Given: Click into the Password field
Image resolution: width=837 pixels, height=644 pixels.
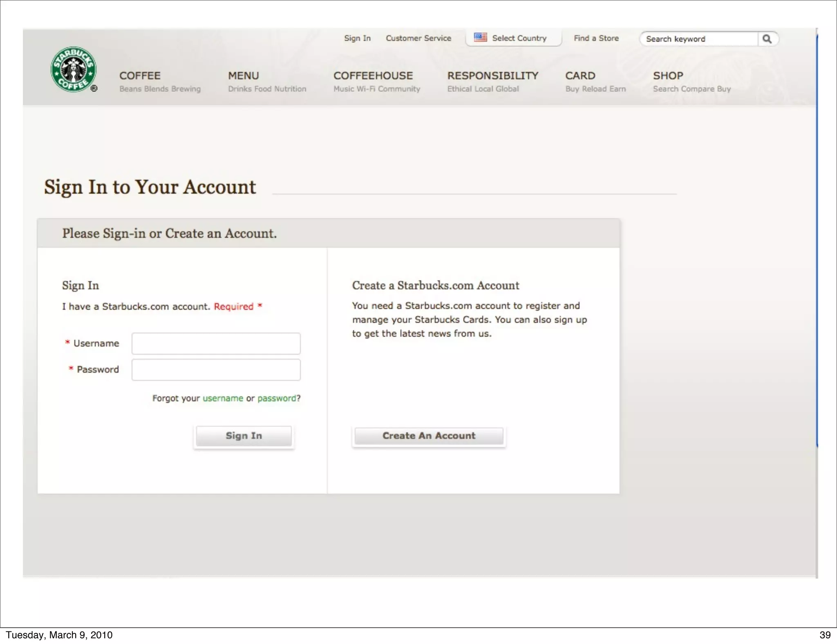Looking at the screenshot, I should click(x=216, y=369).
